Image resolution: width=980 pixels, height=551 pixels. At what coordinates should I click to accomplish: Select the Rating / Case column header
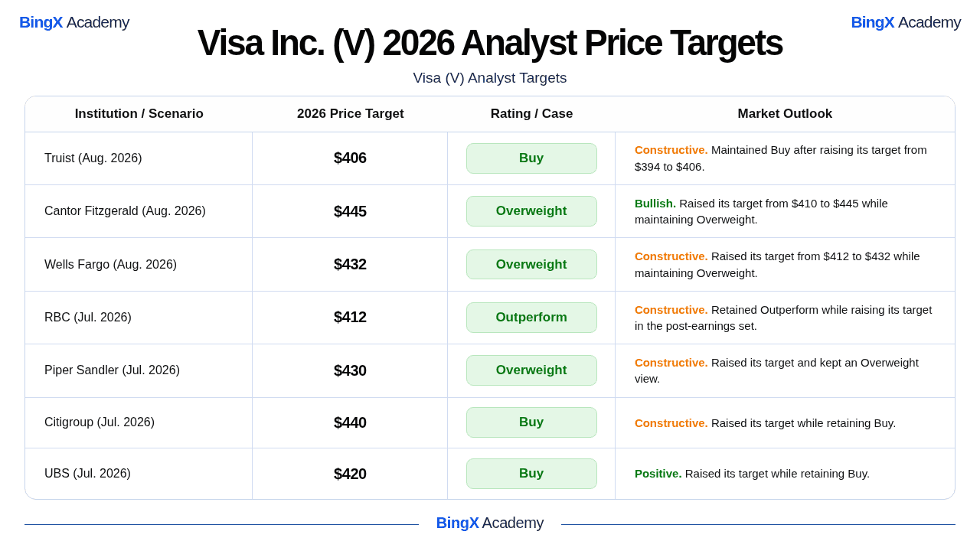click(x=531, y=114)
